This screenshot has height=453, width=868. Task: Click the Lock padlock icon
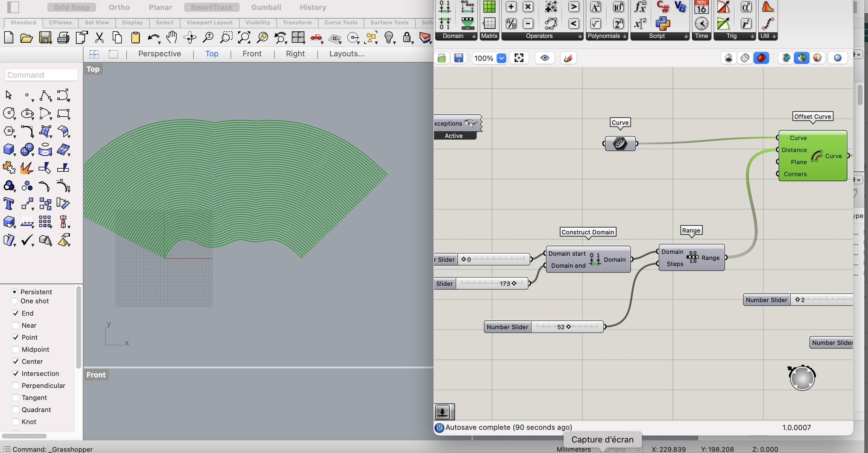click(x=407, y=38)
